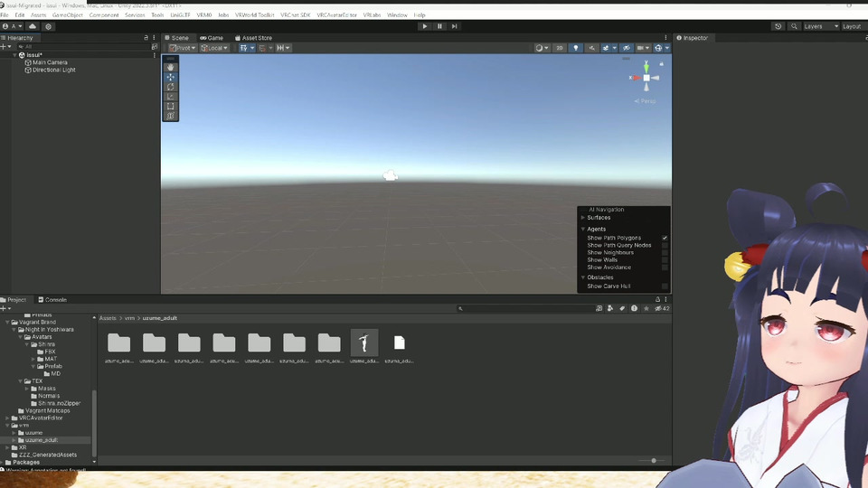Screen dimensions: 868x488
Task: Enable Show Avoidance checkbox
Action: coord(665,267)
